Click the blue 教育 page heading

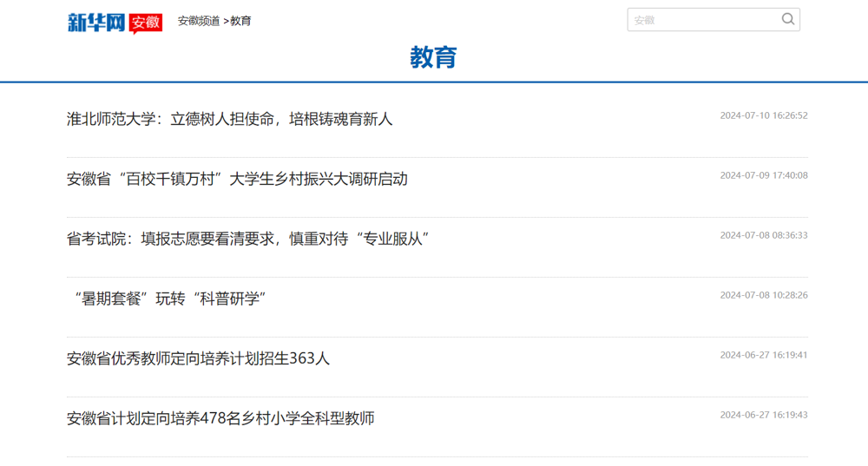(433, 57)
